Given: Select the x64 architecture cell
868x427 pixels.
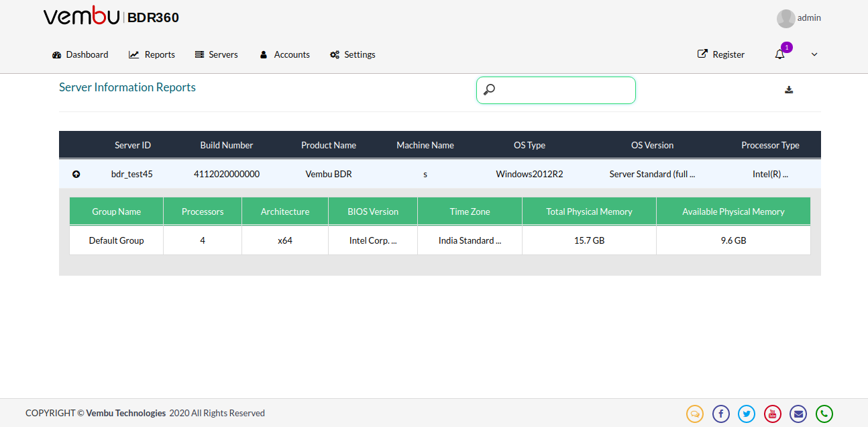Looking at the screenshot, I should pyautogui.click(x=285, y=240).
